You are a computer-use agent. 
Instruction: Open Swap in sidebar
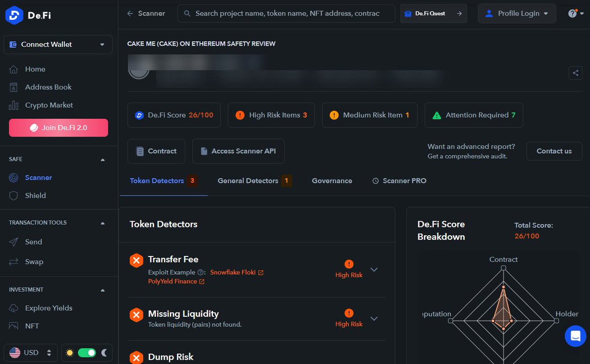coord(33,262)
